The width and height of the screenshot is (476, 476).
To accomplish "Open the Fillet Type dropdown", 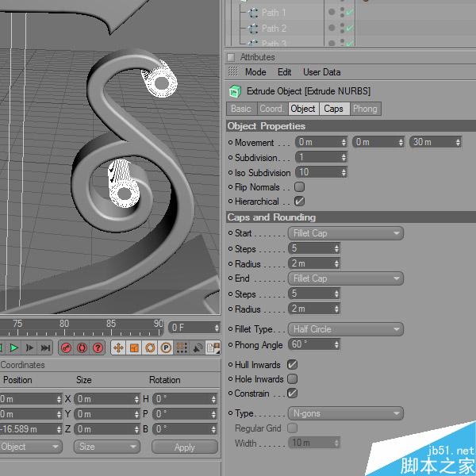I will [346, 329].
